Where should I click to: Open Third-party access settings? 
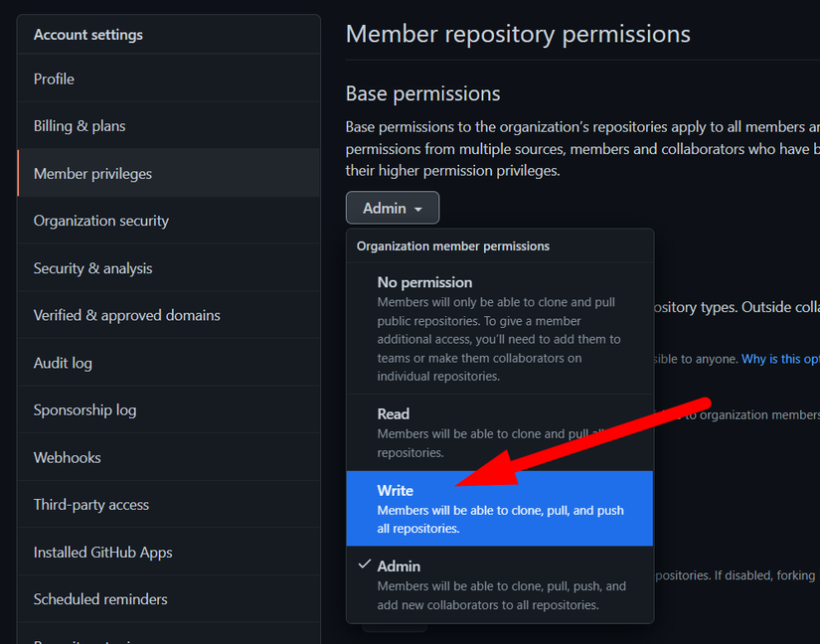pyautogui.click(x=90, y=505)
